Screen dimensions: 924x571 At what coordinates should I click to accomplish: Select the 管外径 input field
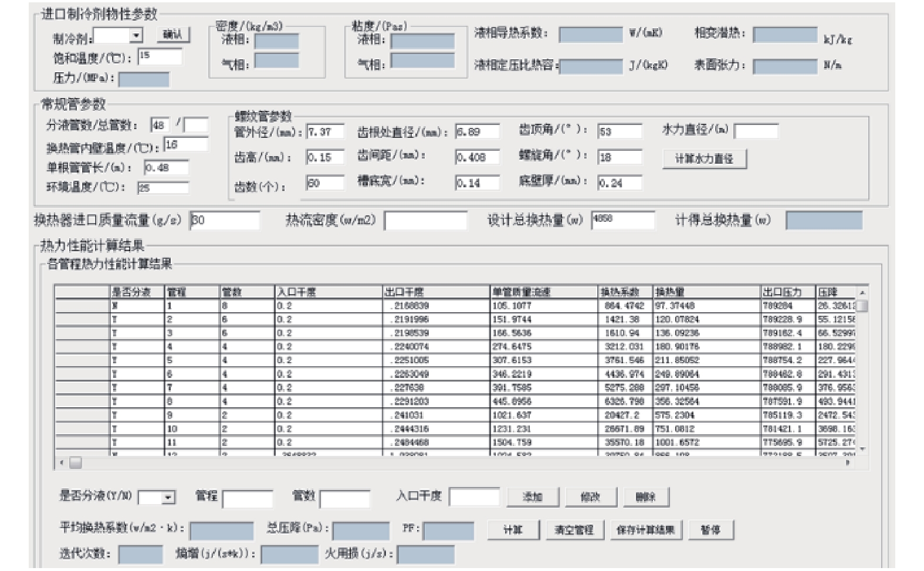[325, 132]
